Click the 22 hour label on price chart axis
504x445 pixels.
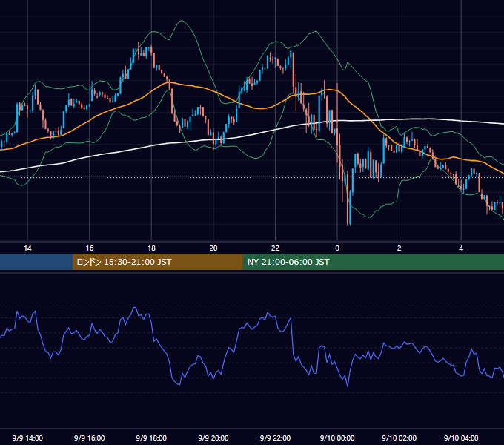pos(275,248)
